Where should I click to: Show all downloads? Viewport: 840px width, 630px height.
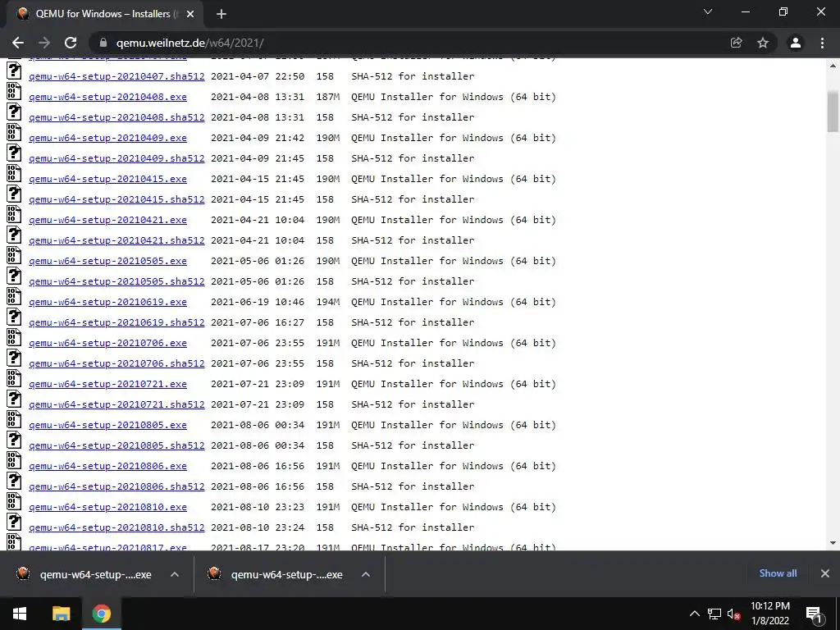click(x=778, y=573)
